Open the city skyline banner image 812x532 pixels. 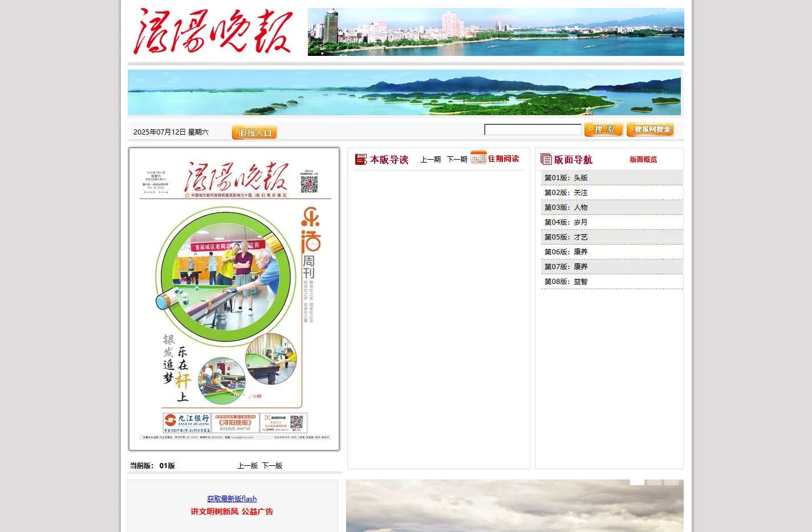click(496, 32)
